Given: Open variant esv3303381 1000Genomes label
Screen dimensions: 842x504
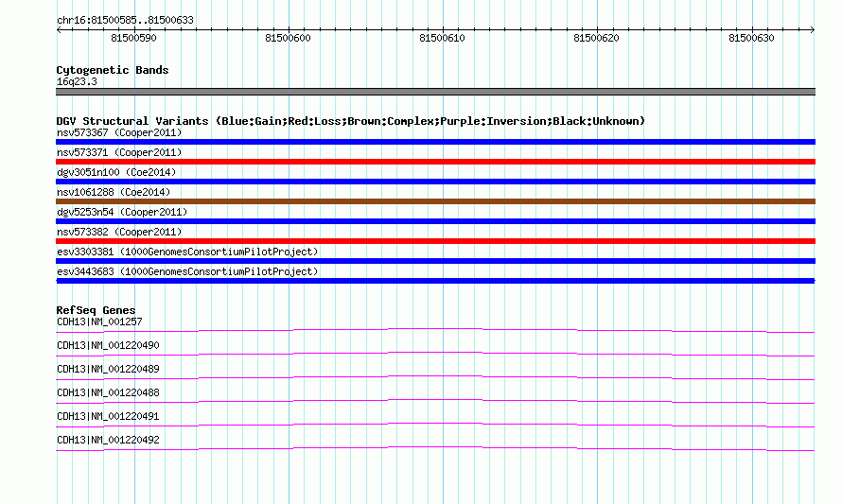Looking at the screenshot, I should coord(187,252).
